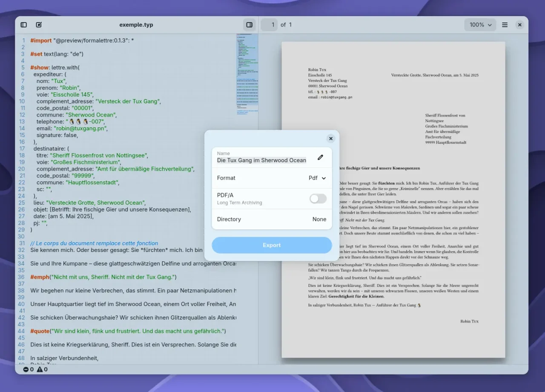The height and width of the screenshot is (392, 545).
Task: Click the page number field
Action: [x=270, y=25]
